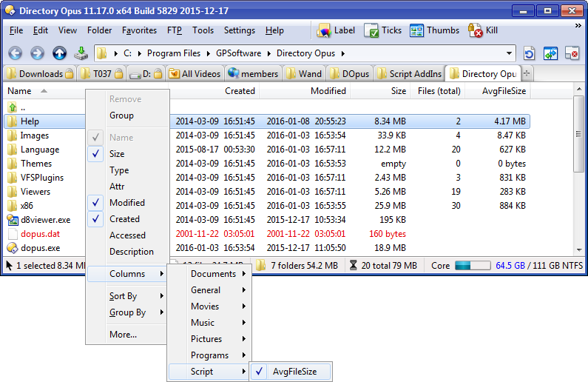Screen dimensions: 588x382
Task: Click the d8viewer.exe file icon
Action: click(13, 220)
